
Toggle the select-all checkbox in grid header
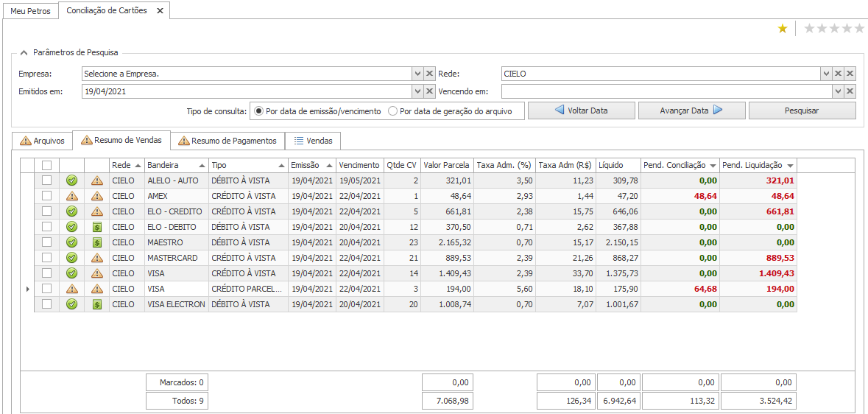[x=47, y=166]
